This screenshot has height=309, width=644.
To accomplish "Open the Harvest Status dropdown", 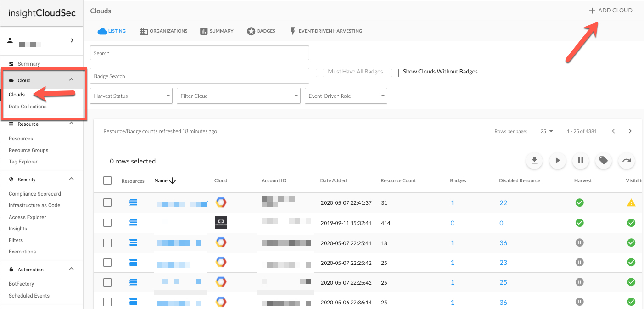I will pyautogui.click(x=131, y=96).
